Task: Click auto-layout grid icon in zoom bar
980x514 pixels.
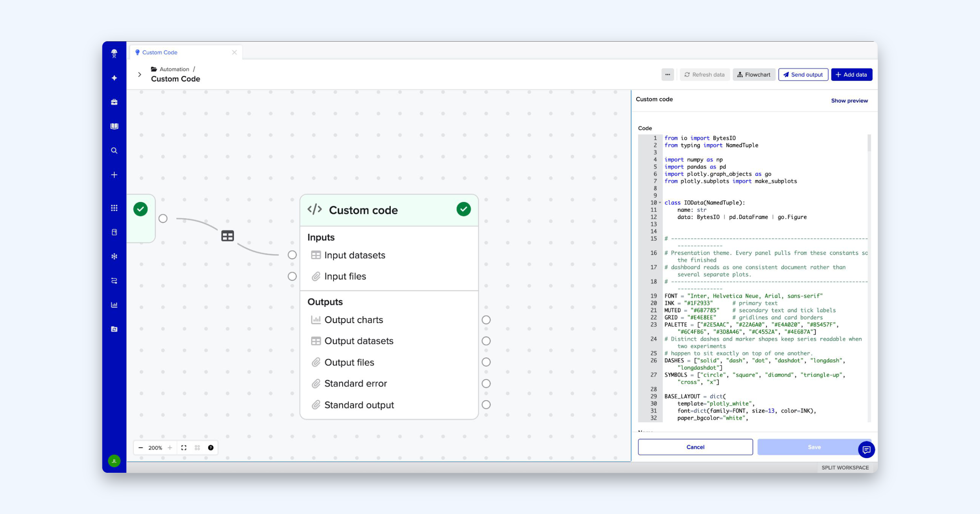Action: click(197, 448)
